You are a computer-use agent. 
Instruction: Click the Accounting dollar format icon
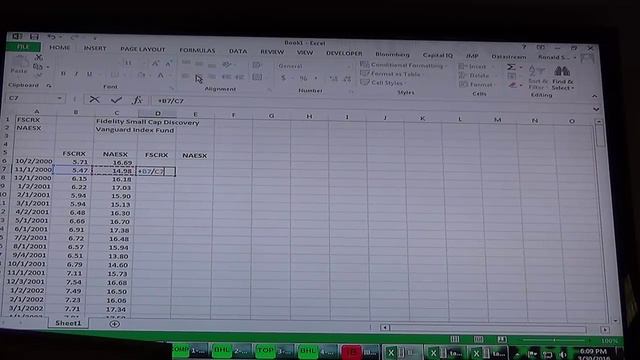283,78
